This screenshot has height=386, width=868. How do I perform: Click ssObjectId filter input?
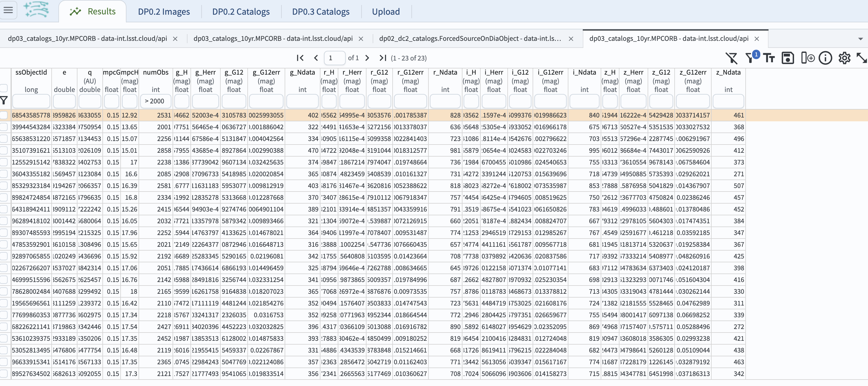[31, 101]
